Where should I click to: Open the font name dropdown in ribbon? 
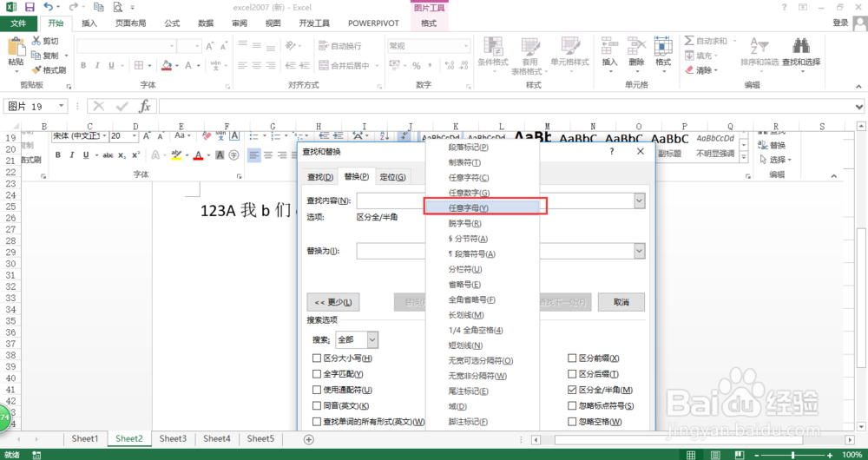point(172,46)
